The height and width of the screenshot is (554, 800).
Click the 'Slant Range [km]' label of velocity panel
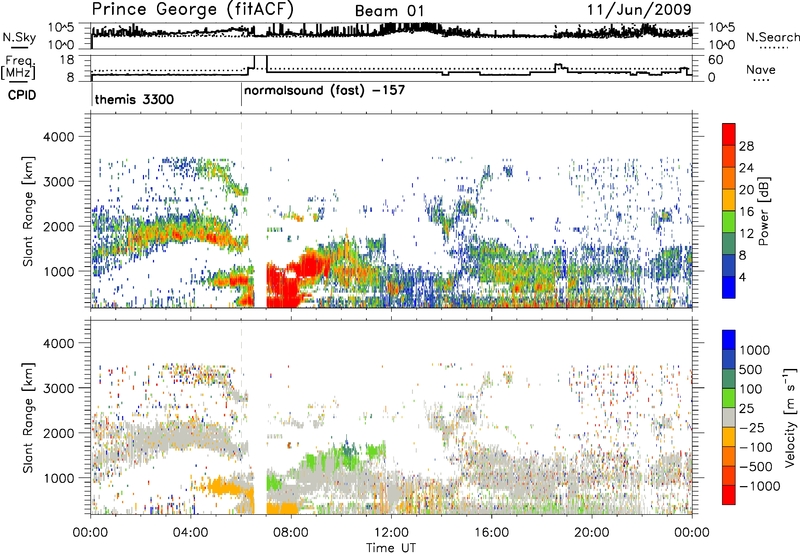(28, 417)
